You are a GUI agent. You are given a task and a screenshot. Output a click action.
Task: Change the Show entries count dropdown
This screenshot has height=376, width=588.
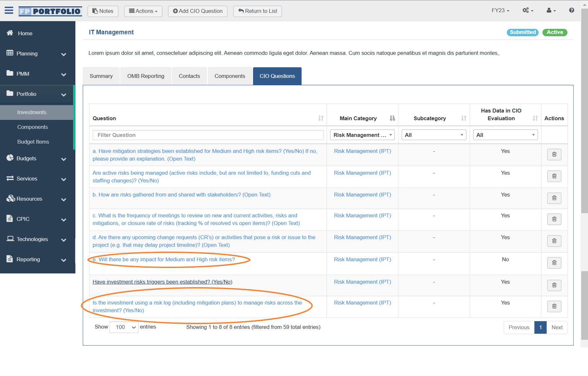tap(124, 327)
